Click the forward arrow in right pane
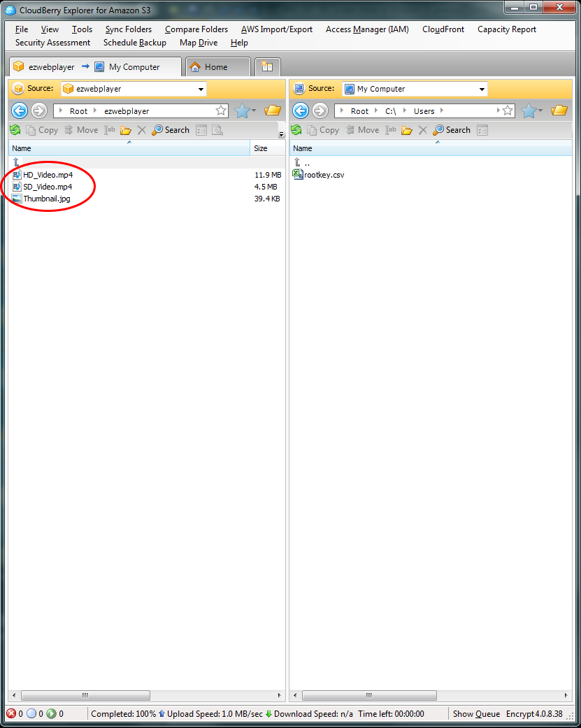Viewport: 581px width, 728px height. tap(320, 110)
